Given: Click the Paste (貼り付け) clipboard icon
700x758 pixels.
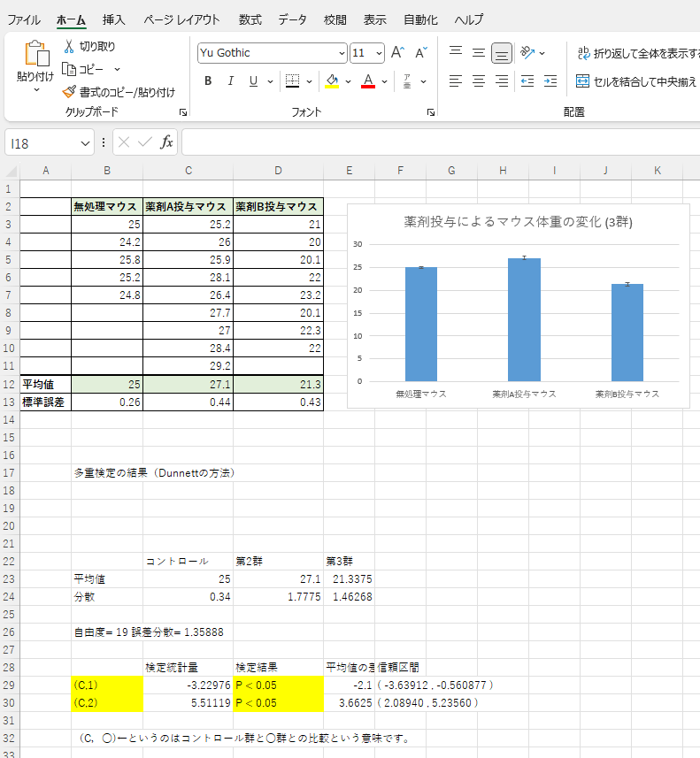Looking at the screenshot, I should pyautogui.click(x=36, y=55).
